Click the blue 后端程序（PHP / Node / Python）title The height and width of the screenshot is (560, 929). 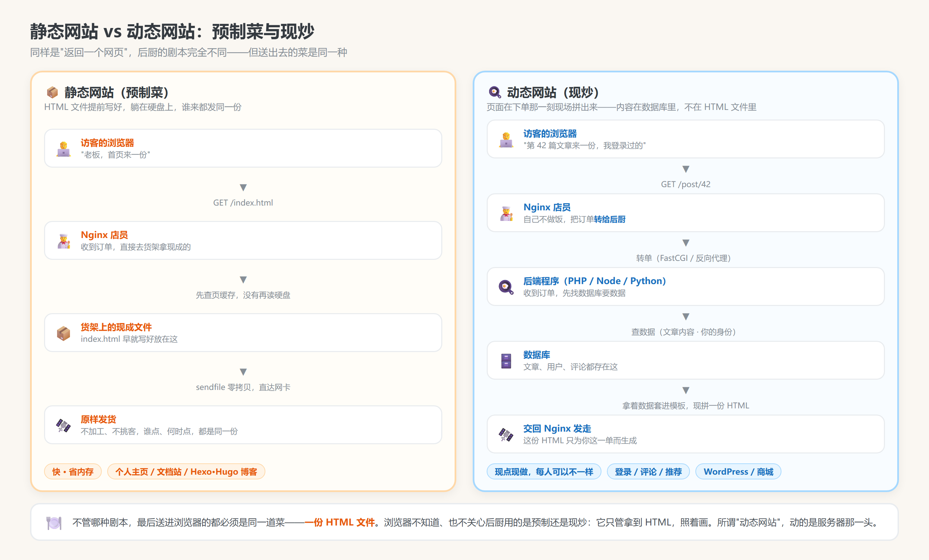click(594, 281)
